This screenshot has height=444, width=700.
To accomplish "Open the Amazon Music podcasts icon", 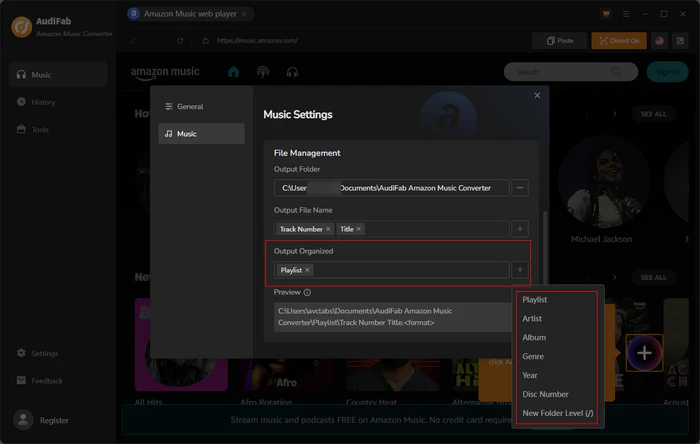I will 263,72.
